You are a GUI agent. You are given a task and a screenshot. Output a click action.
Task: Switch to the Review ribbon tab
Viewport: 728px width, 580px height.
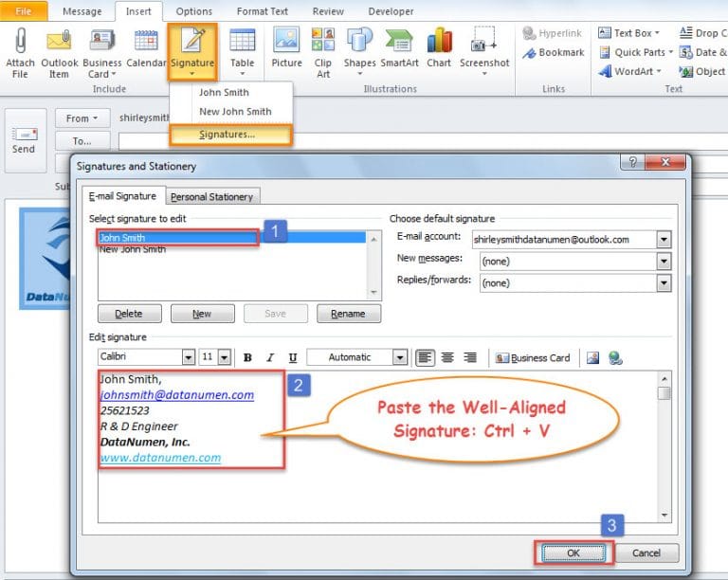point(328,11)
